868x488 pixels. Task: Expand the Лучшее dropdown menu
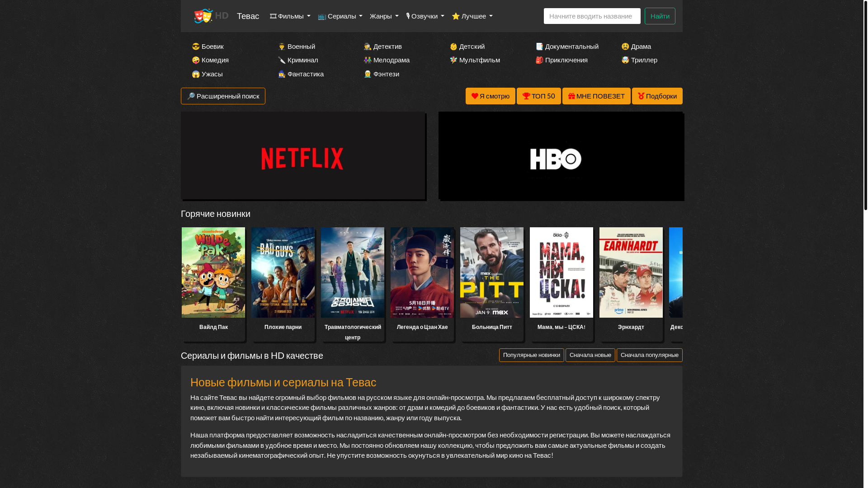point(472,16)
